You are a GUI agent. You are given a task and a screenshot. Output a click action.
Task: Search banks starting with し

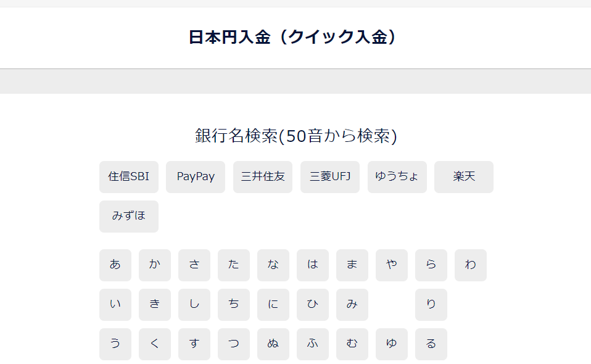194,305
